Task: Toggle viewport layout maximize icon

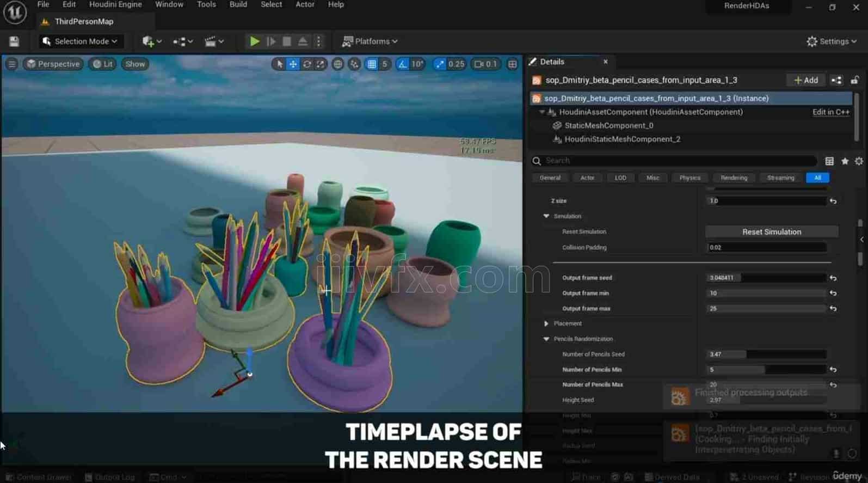Action: [512, 64]
